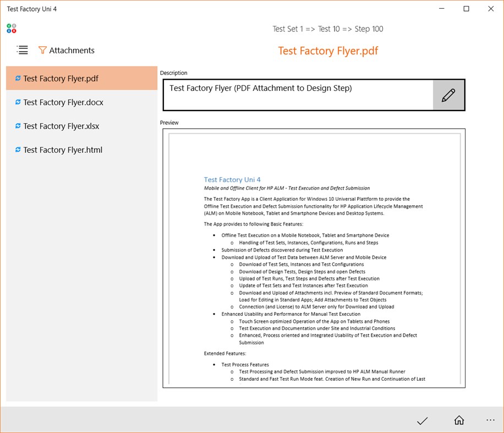
Task: Edit the description using the pencil icon
Action: click(450, 95)
